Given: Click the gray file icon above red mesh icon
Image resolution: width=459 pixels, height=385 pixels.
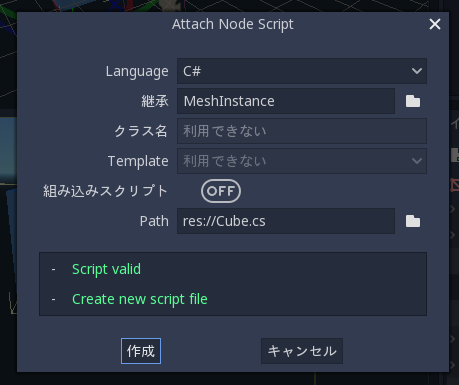Looking at the screenshot, I should (x=455, y=155).
